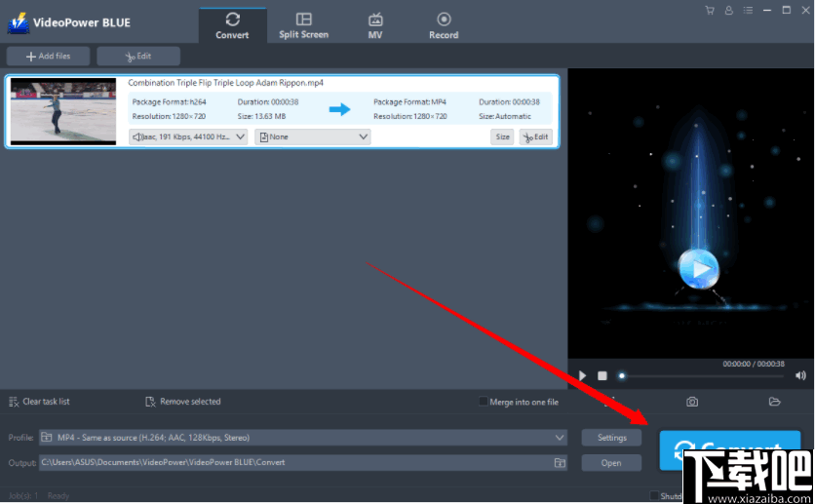
Task: Click Clear task list
Action: coord(40,402)
